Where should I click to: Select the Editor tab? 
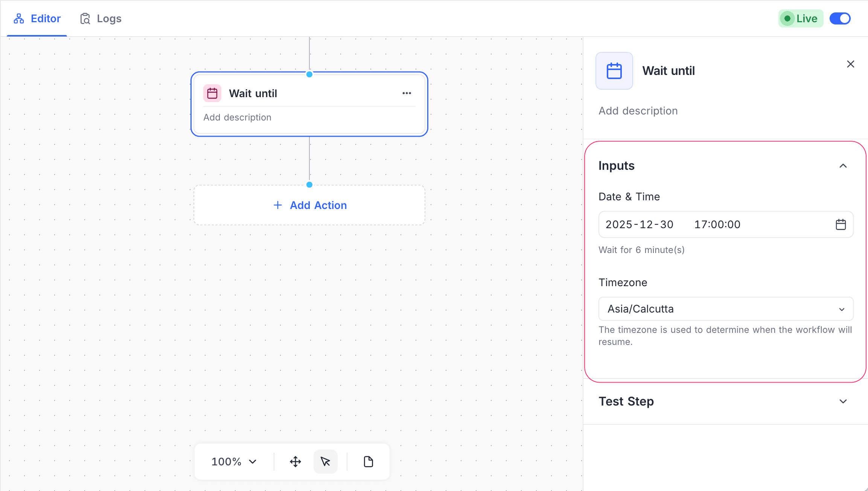[x=37, y=18]
